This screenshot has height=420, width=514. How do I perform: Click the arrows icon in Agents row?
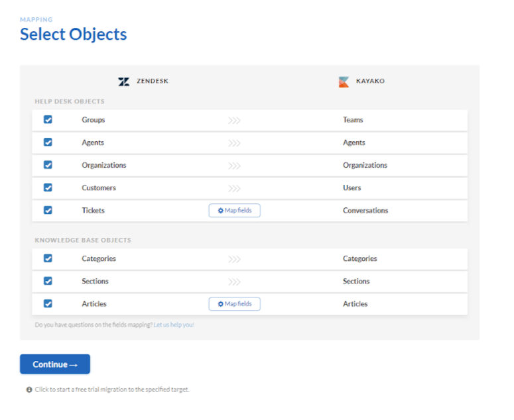pos(234,143)
